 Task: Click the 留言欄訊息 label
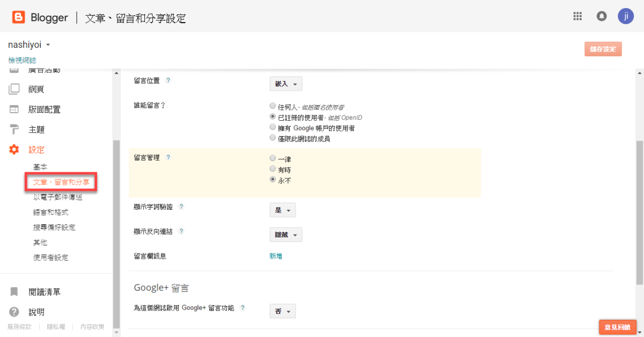click(x=150, y=256)
